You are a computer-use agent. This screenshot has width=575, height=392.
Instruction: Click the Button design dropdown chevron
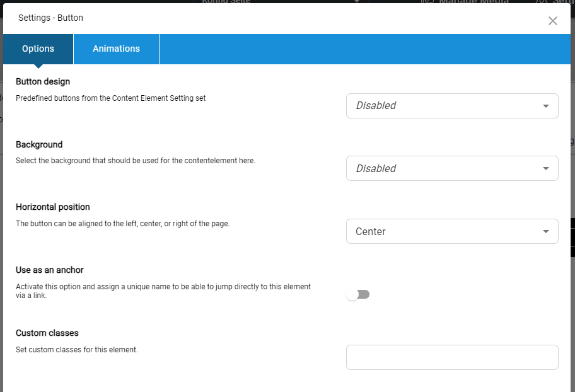546,106
